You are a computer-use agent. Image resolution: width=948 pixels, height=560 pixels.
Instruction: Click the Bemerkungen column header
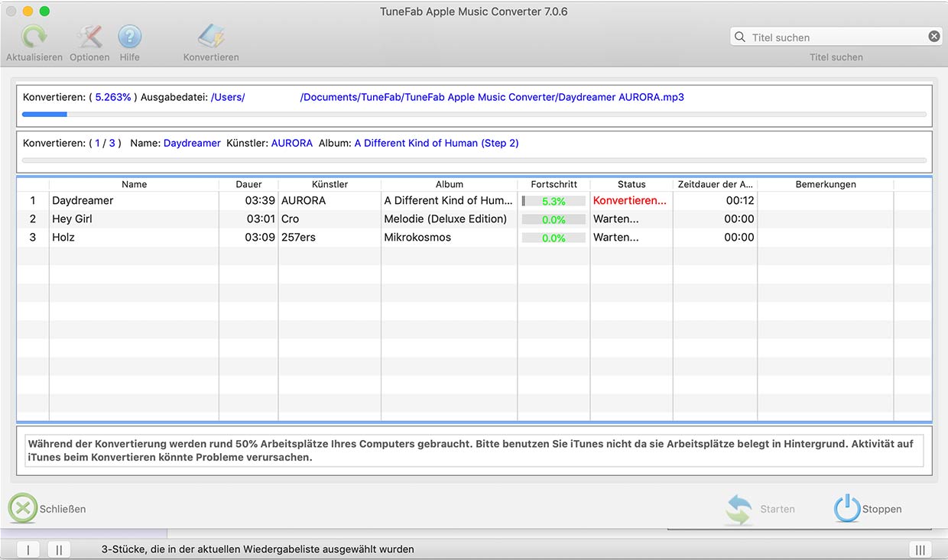826,184
